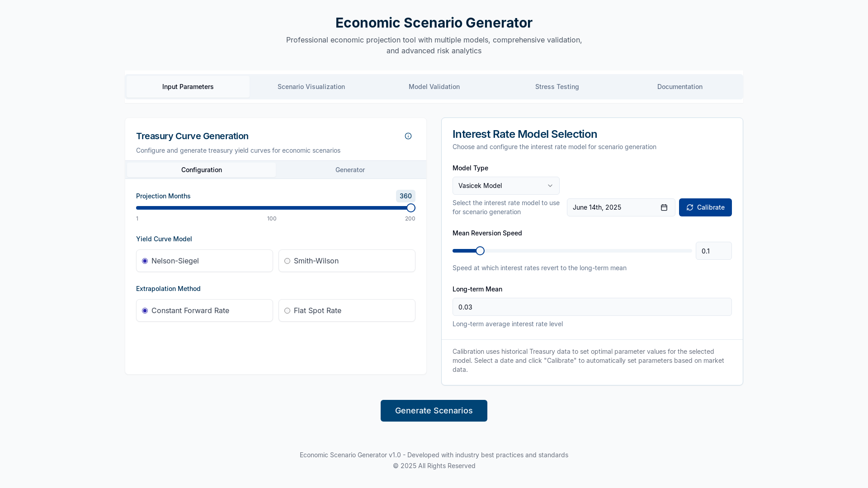
Task: Open the Documentation tab
Action: (x=679, y=86)
